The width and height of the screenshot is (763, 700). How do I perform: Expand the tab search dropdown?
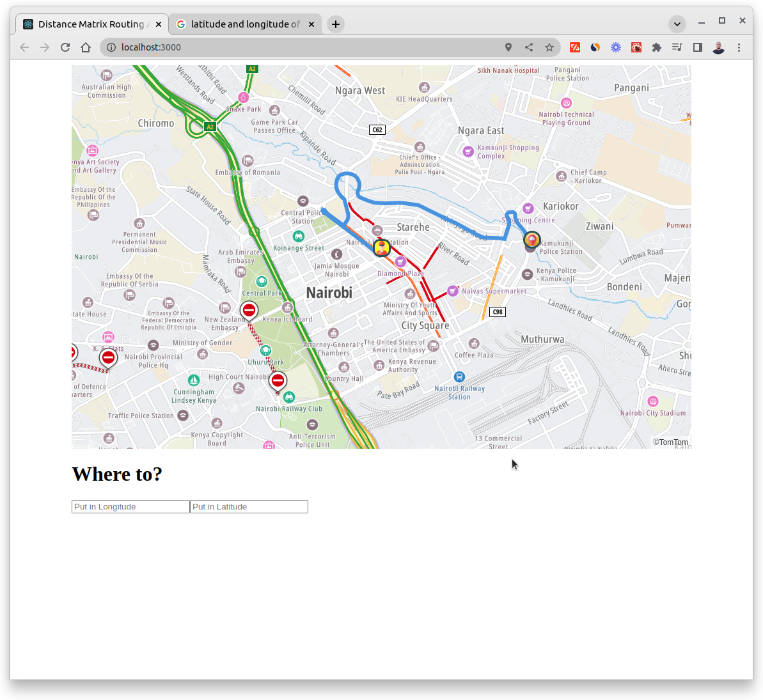pyautogui.click(x=677, y=24)
